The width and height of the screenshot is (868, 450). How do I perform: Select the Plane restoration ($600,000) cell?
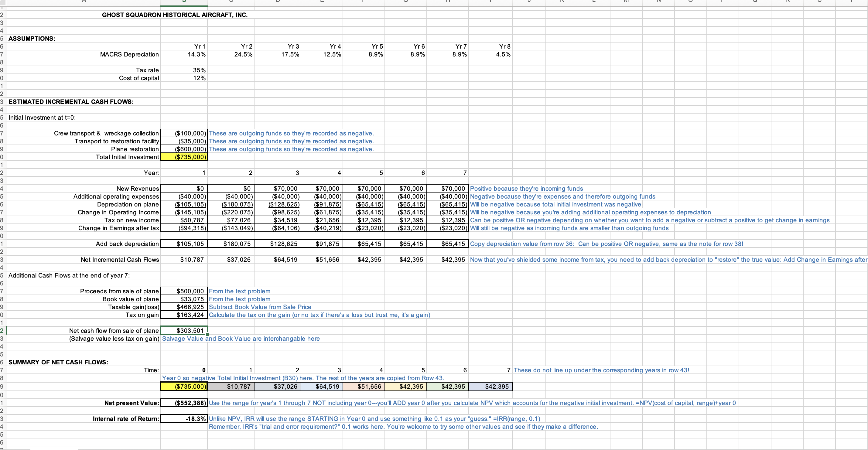[x=190, y=149]
